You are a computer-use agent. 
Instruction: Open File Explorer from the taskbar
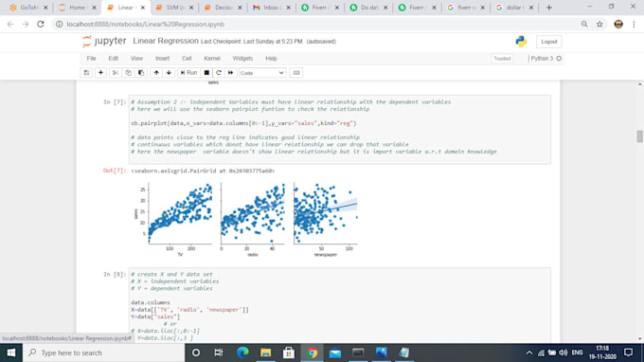(x=265, y=353)
